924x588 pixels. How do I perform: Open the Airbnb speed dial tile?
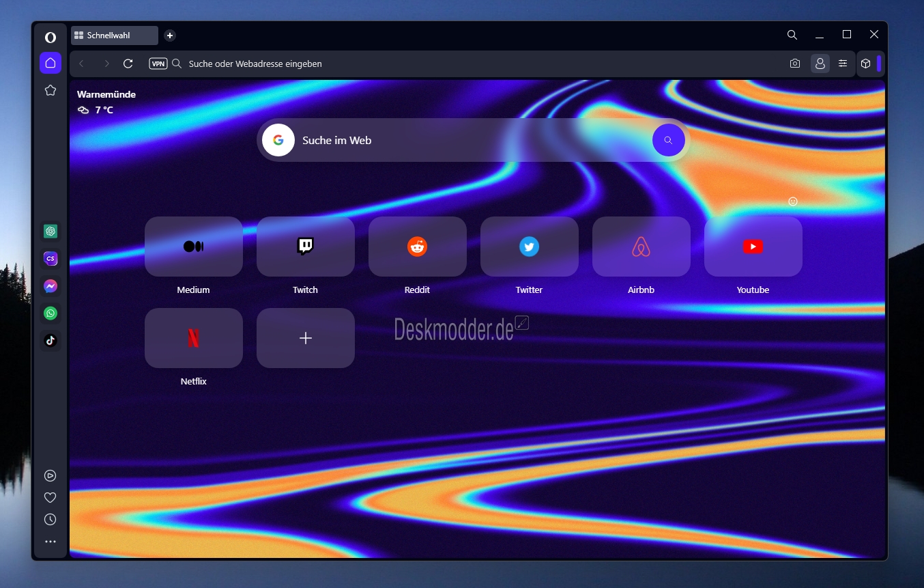641,247
